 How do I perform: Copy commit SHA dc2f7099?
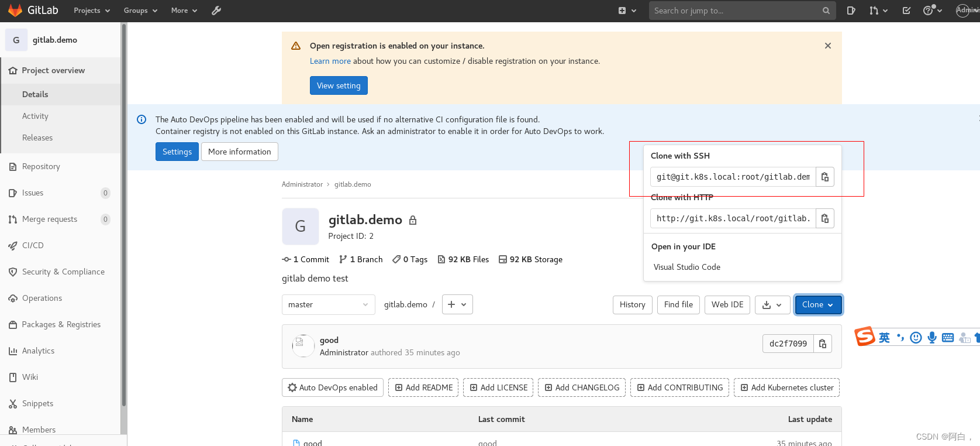coord(823,344)
